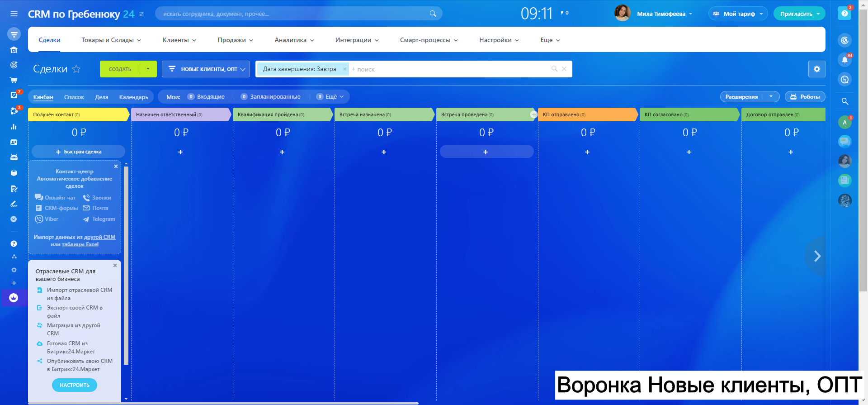Connect Viber in contact center

(x=47, y=219)
